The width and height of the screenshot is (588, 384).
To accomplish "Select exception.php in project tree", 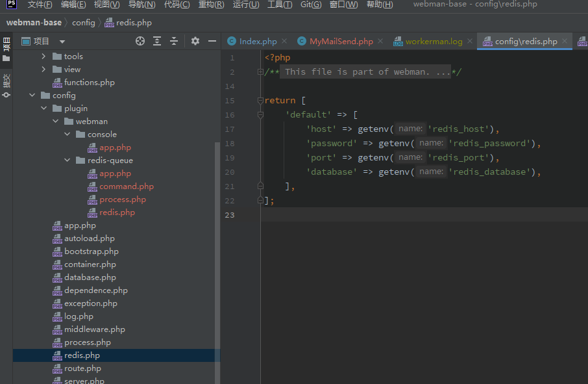I will (x=90, y=303).
